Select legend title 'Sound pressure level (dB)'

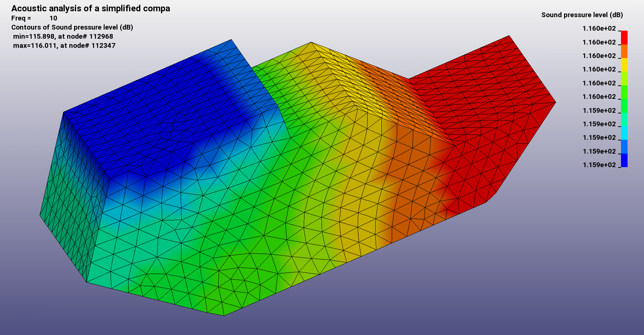coord(582,15)
